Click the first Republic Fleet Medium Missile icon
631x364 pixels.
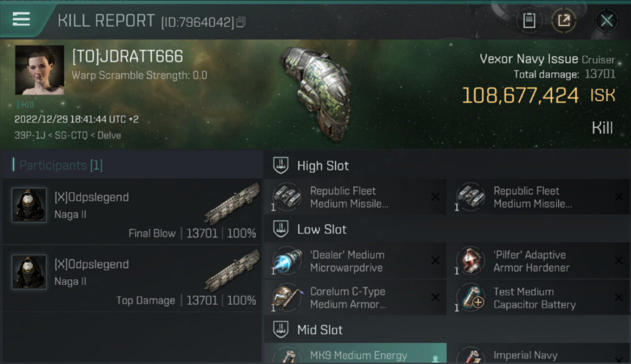click(x=286, y=197)
